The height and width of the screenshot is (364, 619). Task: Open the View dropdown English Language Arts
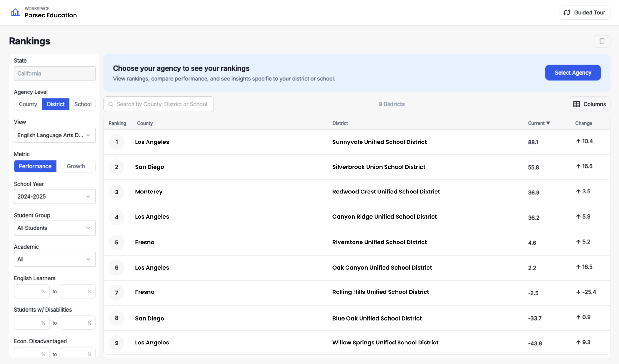55,135
